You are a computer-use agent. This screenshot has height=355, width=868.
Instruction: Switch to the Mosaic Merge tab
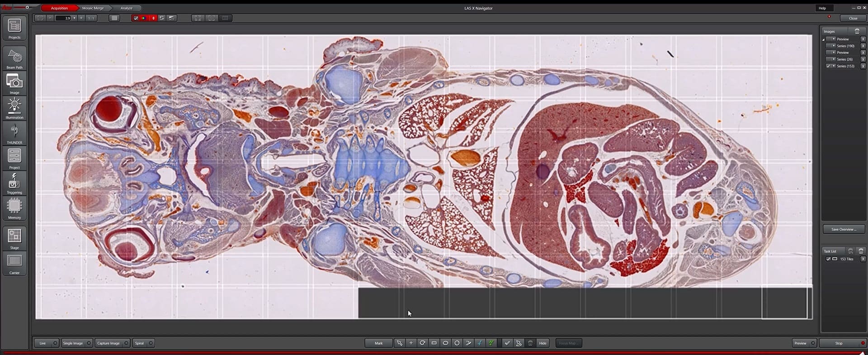coord(93,8)
